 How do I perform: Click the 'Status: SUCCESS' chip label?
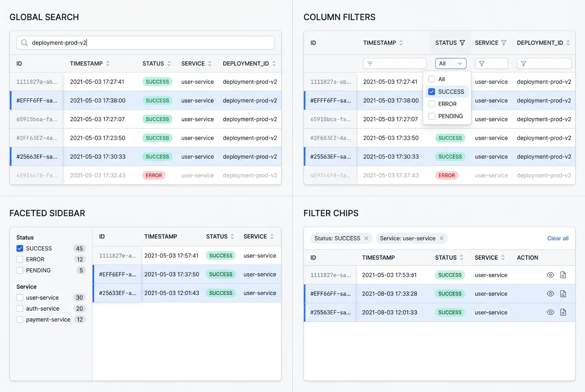pos(337,238)
